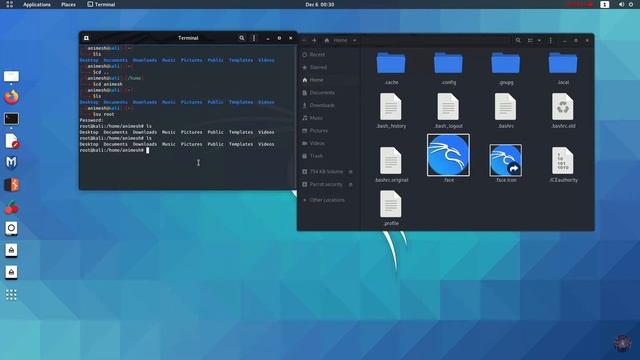Click the search icon in Terminal titlebar
This screenshot has height=360, width=640.
pos(242,38)
